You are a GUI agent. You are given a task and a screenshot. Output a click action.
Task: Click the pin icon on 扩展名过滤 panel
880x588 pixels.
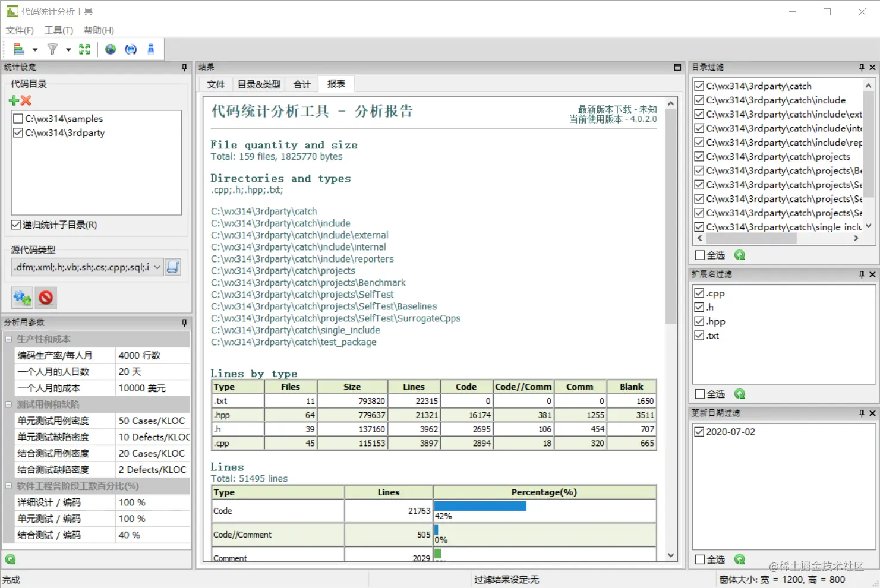(x=862, y=274)
